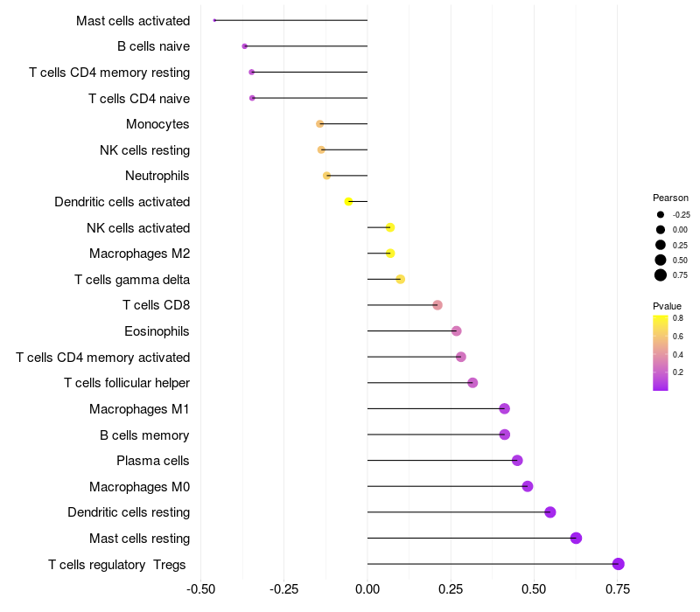Click the Plasma cells data point

coord(517,461)
